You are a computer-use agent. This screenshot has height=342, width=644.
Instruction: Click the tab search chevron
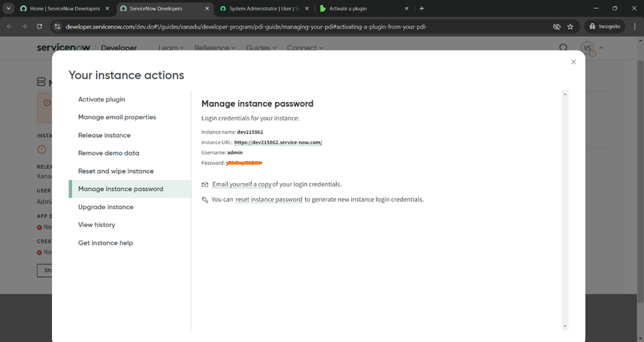tap(8, 8)
